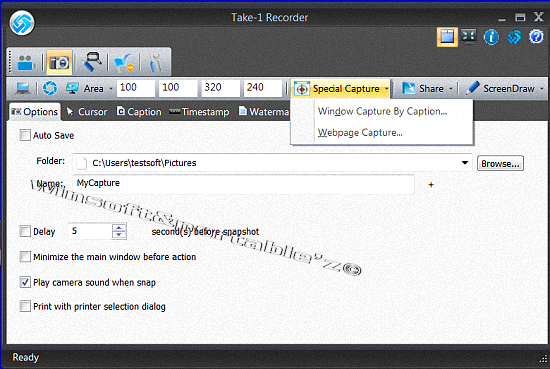Click the Share icon
The image size is (550, 369).
tap(408, 88)
